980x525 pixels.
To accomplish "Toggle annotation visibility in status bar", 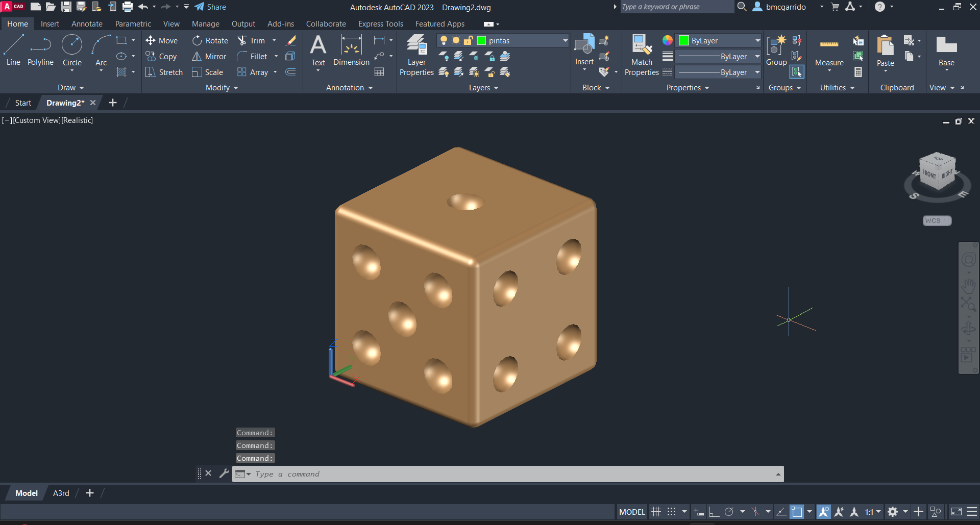I will [x=823, y=512].
